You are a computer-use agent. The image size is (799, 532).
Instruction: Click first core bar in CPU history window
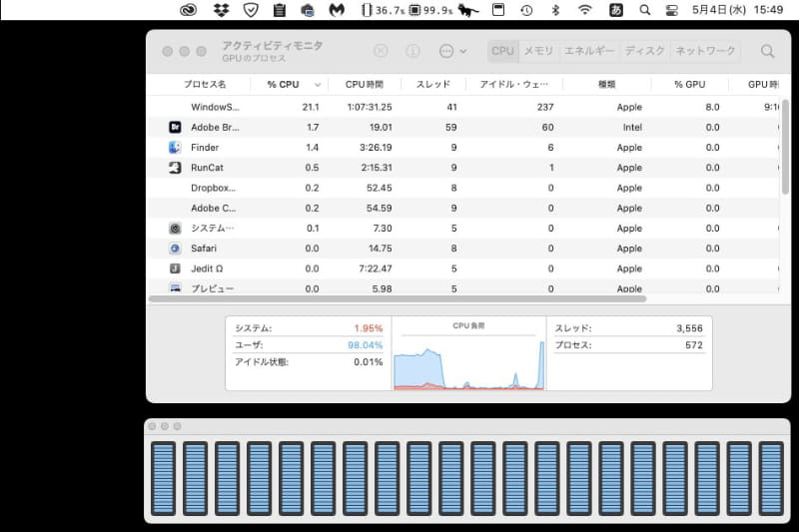tap(163, 478)
